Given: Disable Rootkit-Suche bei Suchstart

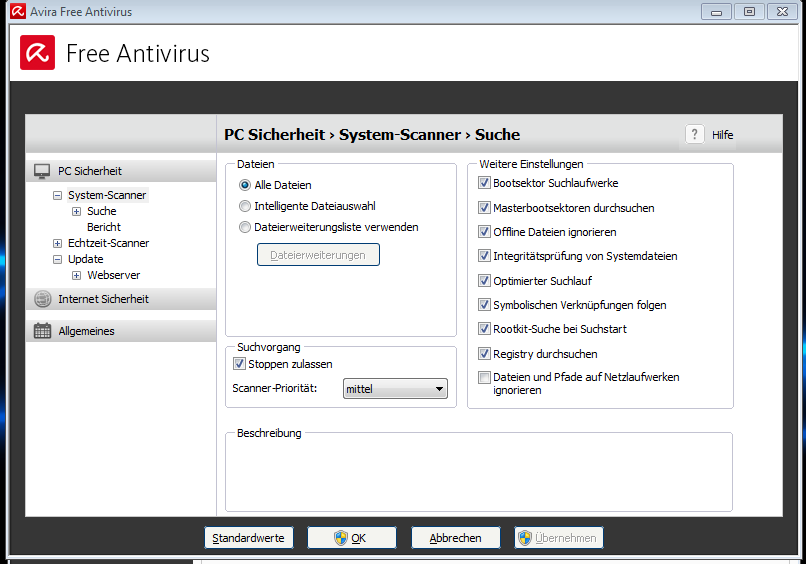Looking at the screenshot, I should (x=484, y=329).
